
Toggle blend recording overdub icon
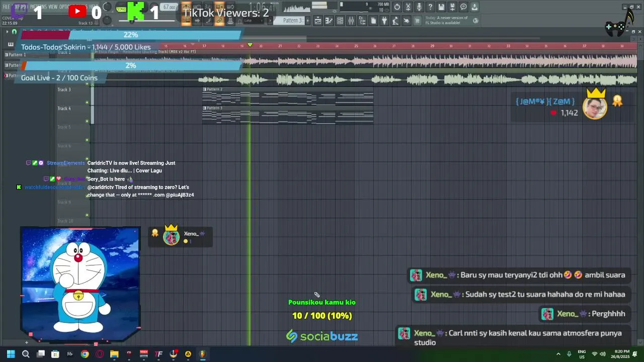[219, 7]
